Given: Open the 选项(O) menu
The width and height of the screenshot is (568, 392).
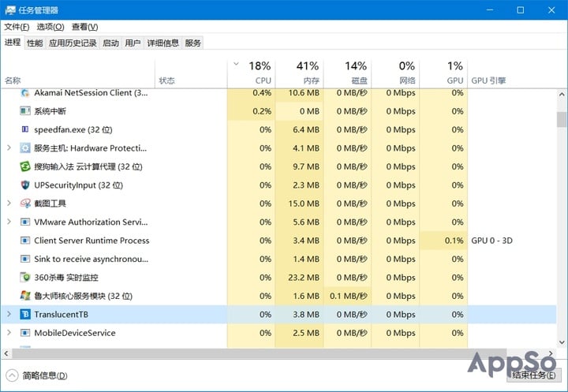Looking at the screenshot, I should (x=50, y=27).
